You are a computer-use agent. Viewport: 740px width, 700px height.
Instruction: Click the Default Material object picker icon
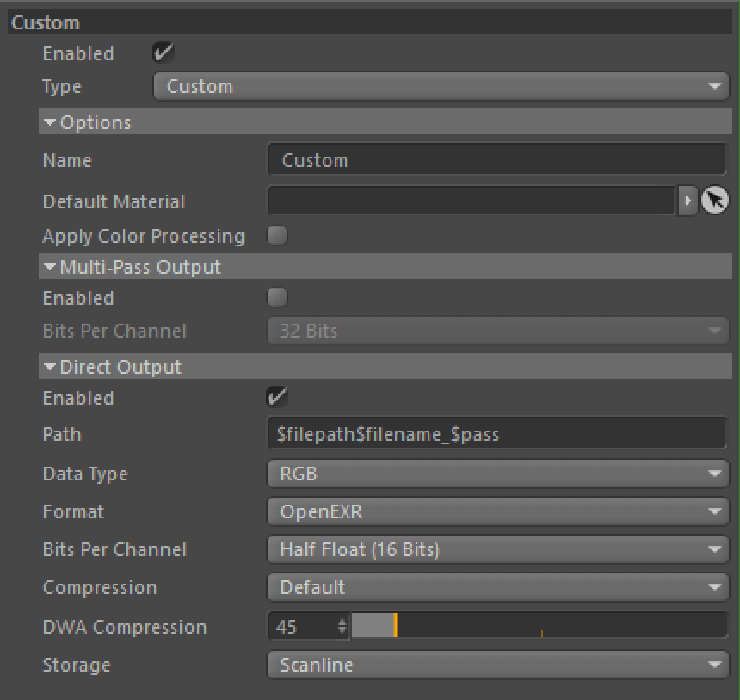(714, 201)
